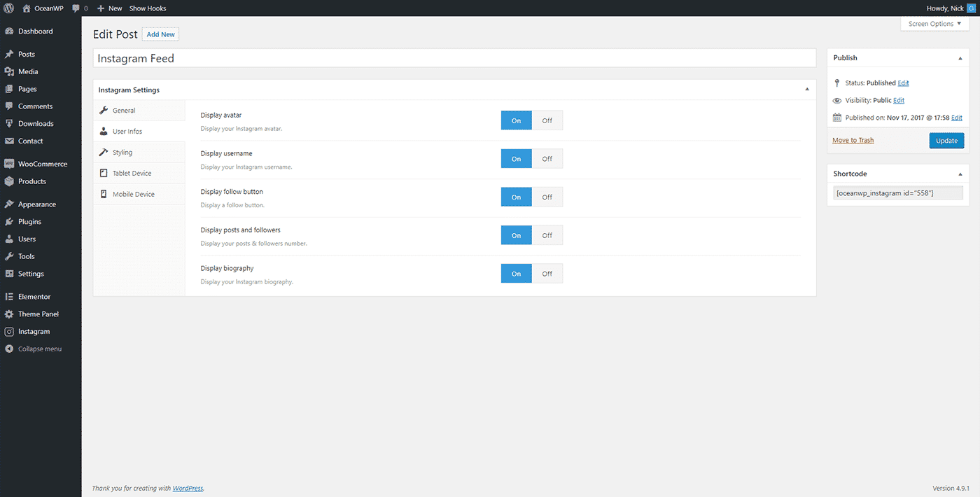The image size is (980, 497).
Task: Click the Elementor logo icon
Action: pos(9,297)
